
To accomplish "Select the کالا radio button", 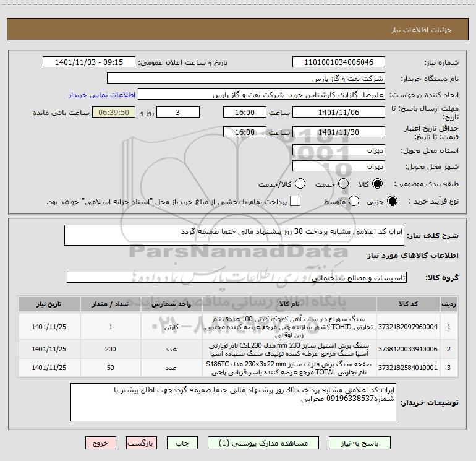I will click(377, 184).
